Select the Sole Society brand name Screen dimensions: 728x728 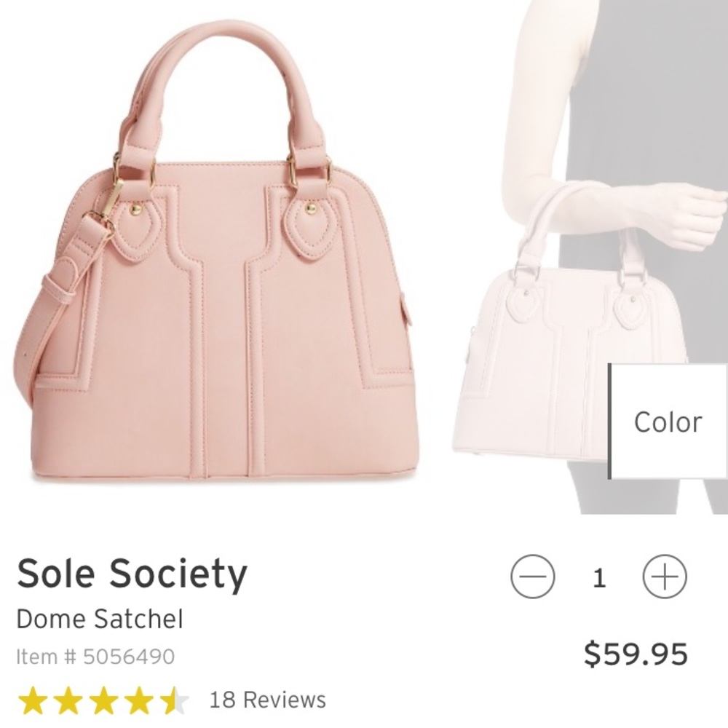coord(133,574)
